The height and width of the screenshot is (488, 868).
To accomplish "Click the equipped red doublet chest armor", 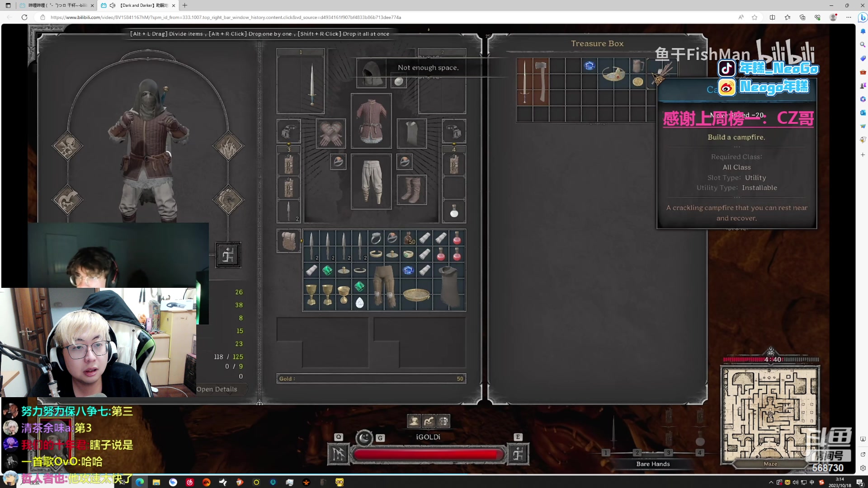I will coord(371,121).
